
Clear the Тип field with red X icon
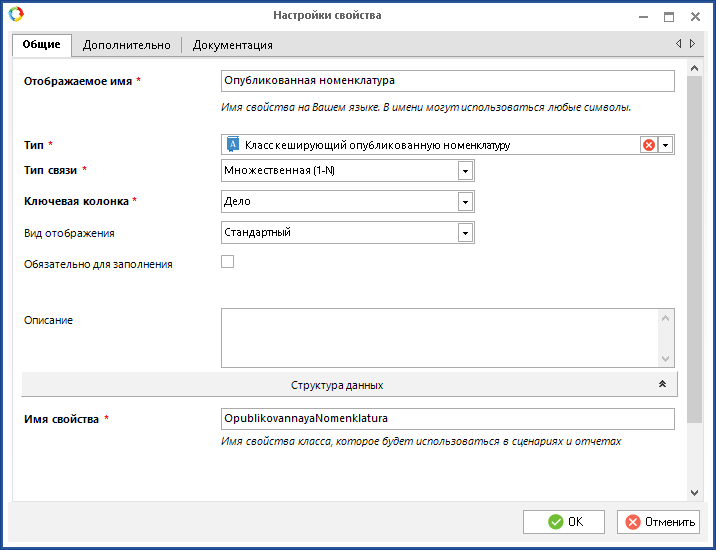pyautogui.click(x=649, y=145)
